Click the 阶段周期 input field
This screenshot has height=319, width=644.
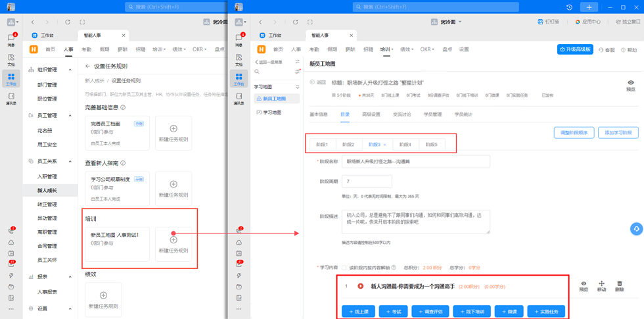tap(366, 182)
